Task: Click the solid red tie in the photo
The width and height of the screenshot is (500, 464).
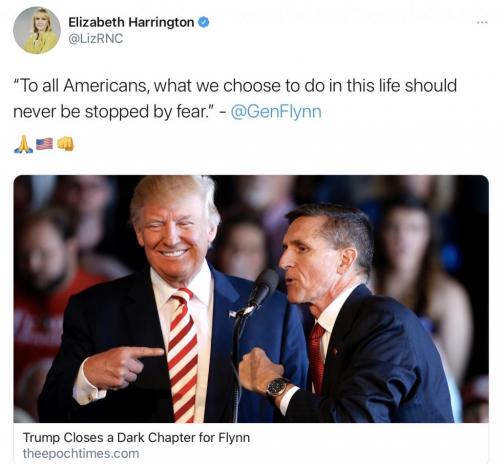Action: pos(316,357)
